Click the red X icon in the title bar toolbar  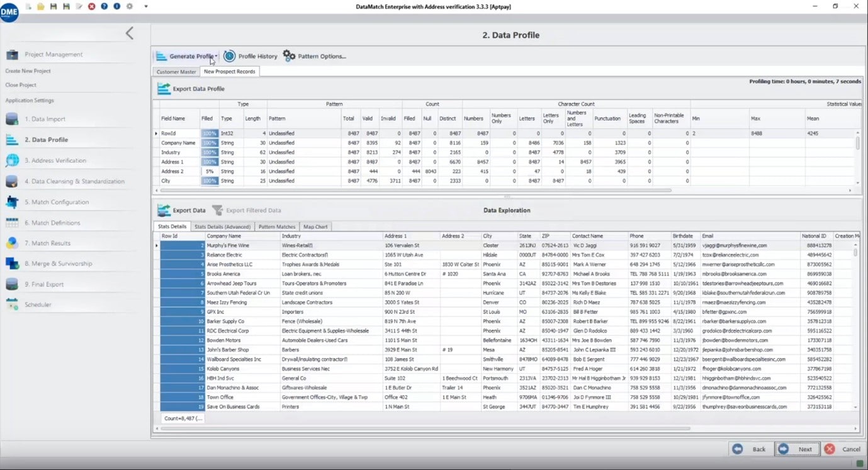coord(92,6)
